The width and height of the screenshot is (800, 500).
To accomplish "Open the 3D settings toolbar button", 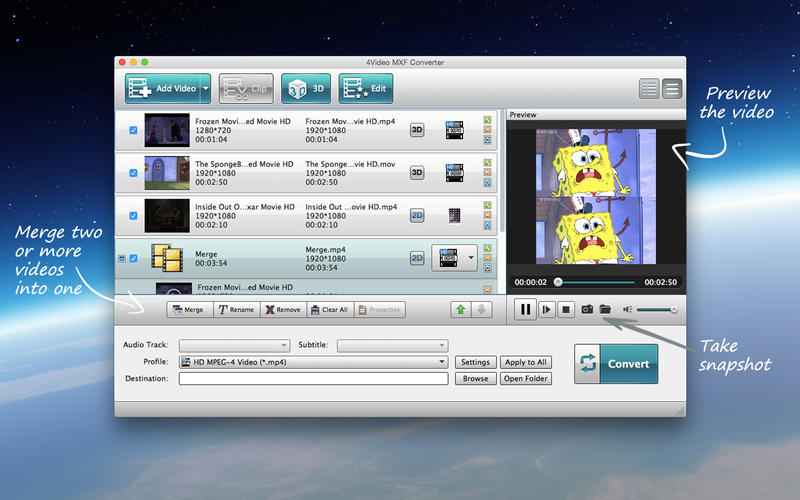I will coord(306,88).
